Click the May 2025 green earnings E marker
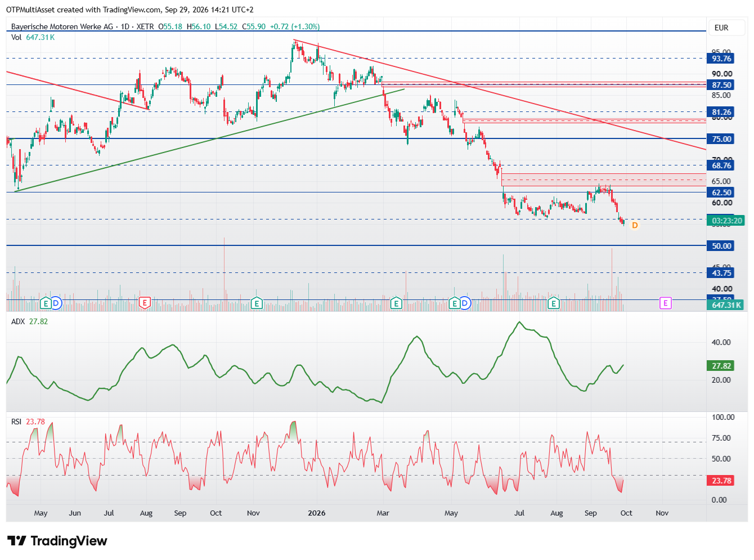Viewport: 754px width, 560px height. [46, 303]
